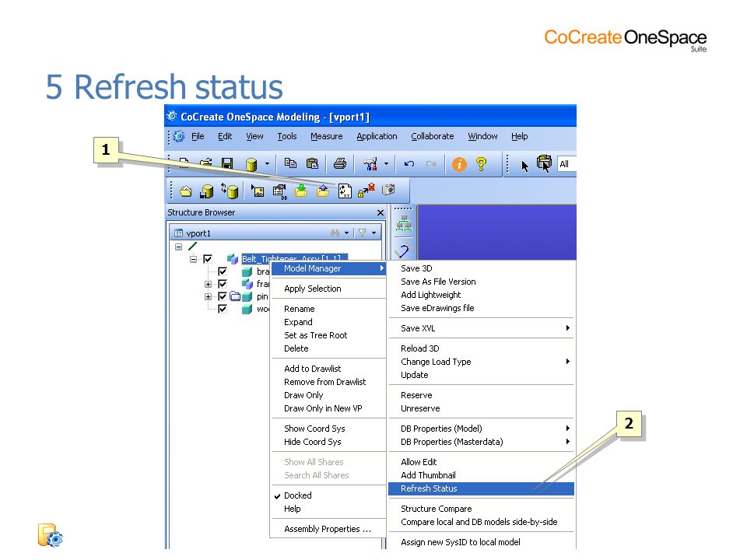
Task: Click the funnel filter icon in Structure Browser
Action: [363, 233]
